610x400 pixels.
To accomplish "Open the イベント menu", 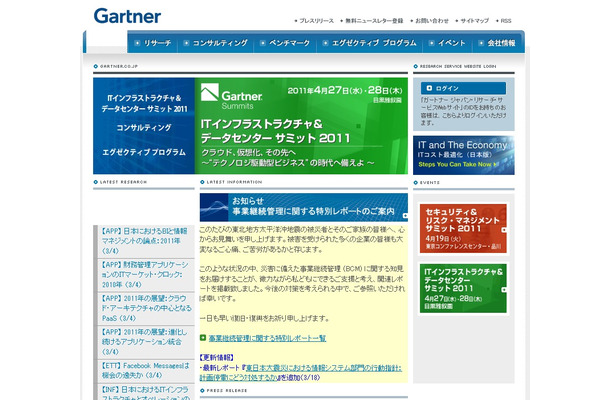I will pos(451,43).
